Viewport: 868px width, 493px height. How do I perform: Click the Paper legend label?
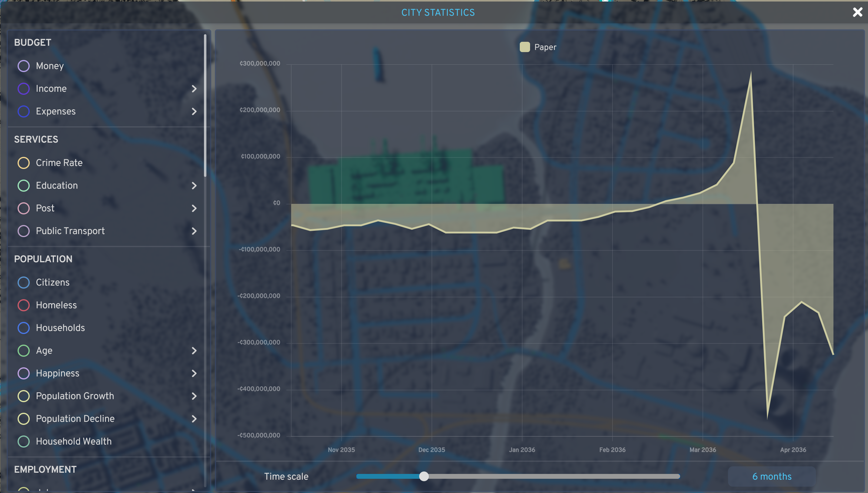[x=545, y=47]
